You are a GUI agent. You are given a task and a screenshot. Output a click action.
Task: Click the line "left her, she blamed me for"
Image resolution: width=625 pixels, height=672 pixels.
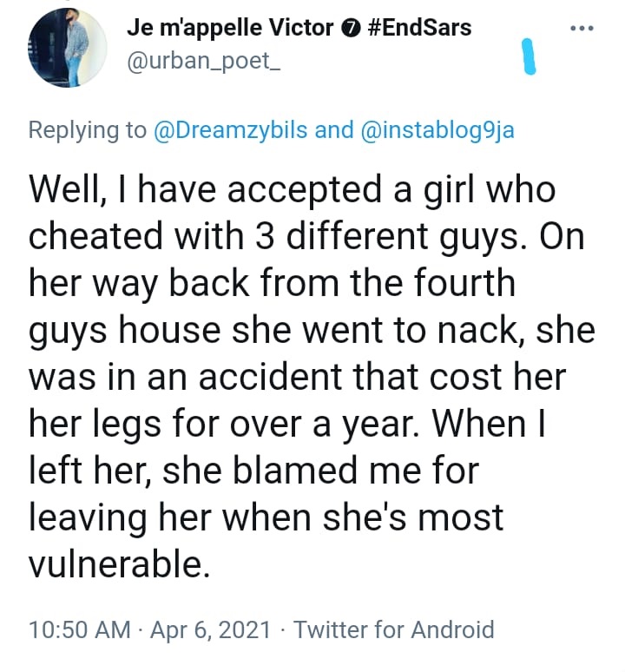[254, 471]
